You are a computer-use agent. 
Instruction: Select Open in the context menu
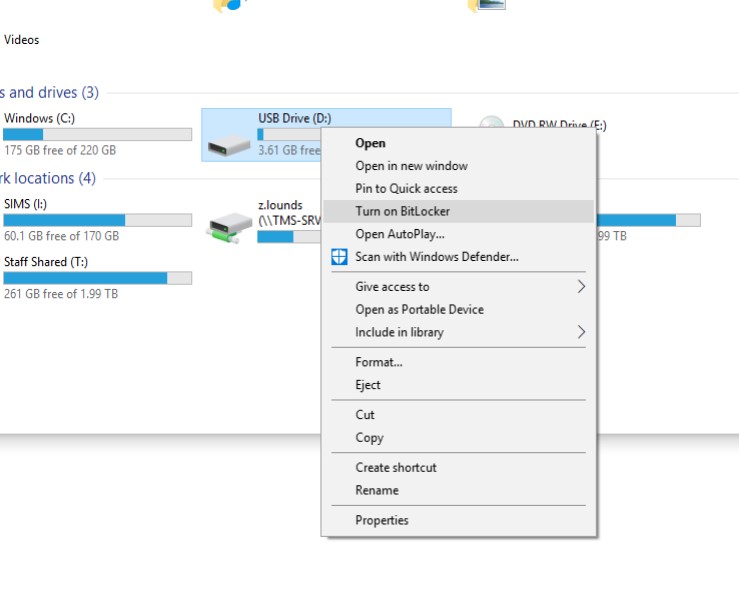point(458,143)
